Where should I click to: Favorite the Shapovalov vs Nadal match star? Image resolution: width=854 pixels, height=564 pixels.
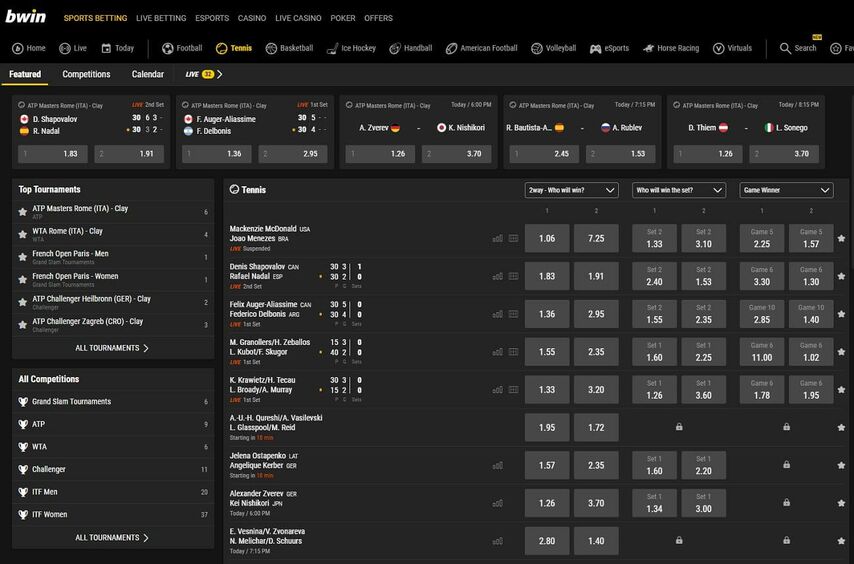pyautogui.click(x=841, y=277)
